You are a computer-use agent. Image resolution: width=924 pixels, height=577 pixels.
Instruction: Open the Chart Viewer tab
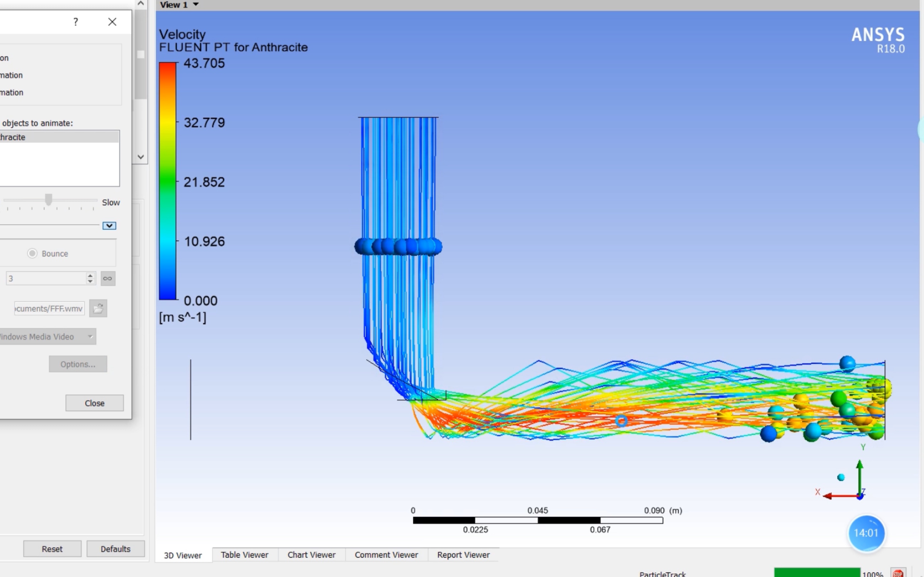pos(311,554)
